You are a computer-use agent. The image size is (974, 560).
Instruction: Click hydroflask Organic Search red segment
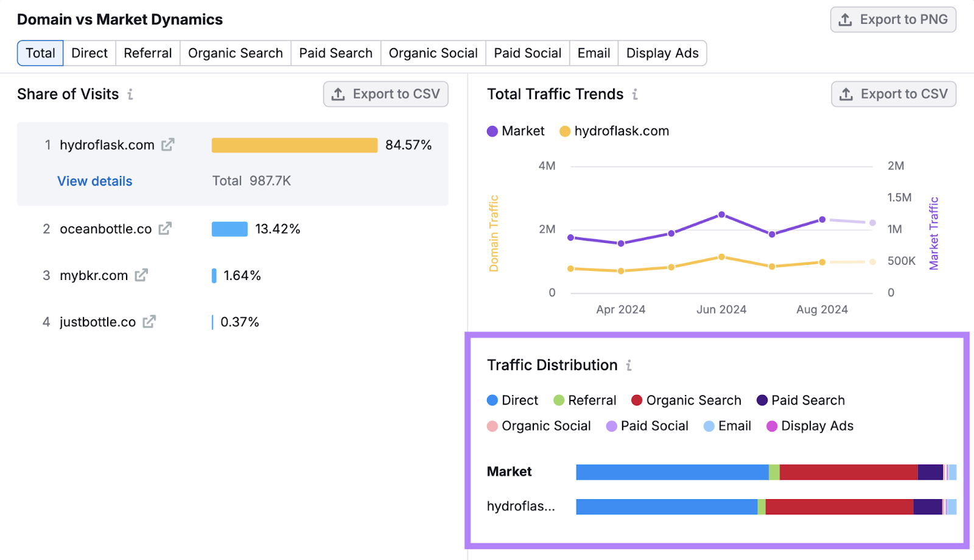coord(839,506)
